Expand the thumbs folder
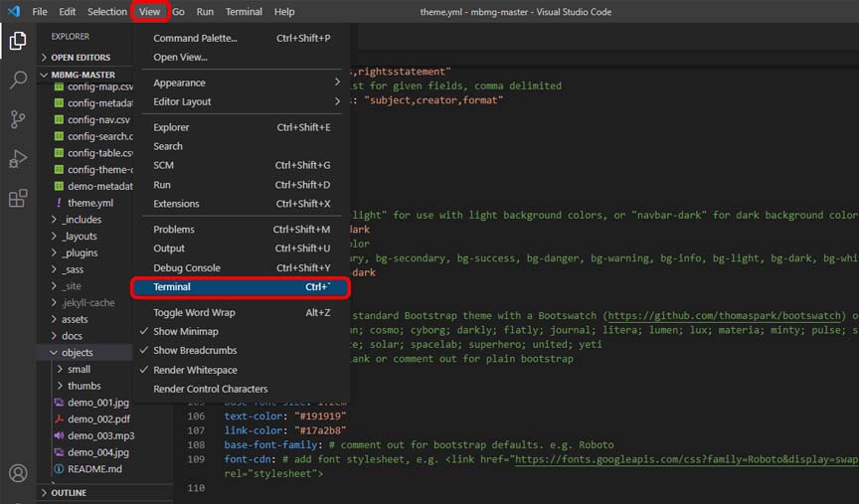The width and height of the screenshot is (859, 504). (x=84, y=386)
